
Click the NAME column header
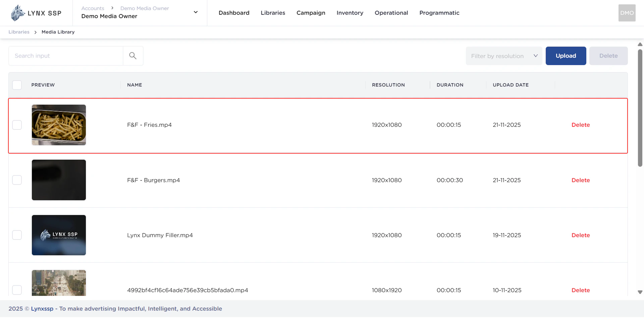[x=135, y=85]
